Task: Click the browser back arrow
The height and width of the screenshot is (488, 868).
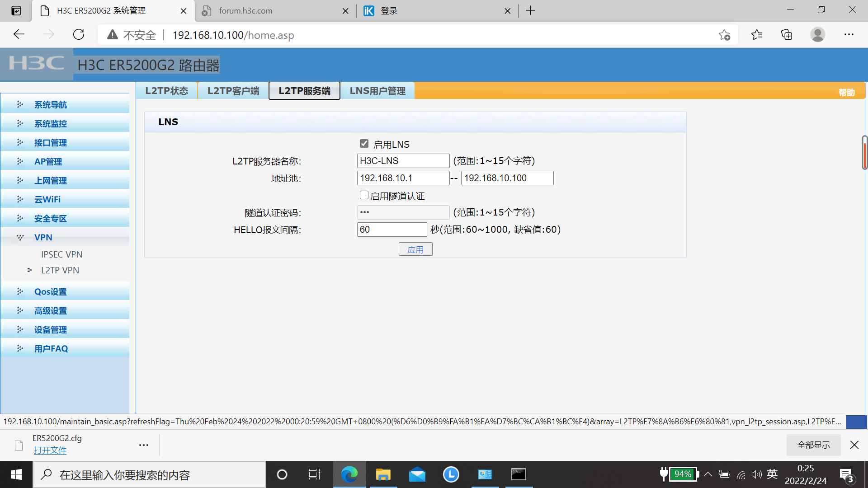Action: click(x=19, y=35)
